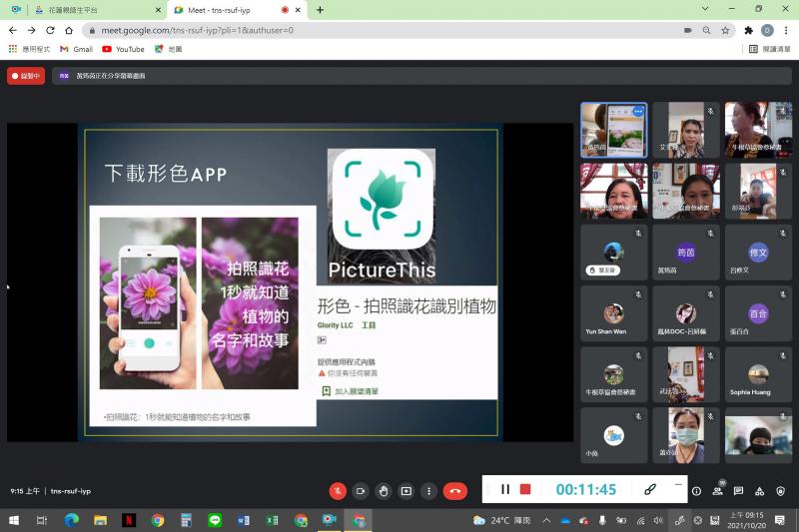
Task: Open options on the pinned presentation tile
Action: pyautogui.click(x=638, y=111)
